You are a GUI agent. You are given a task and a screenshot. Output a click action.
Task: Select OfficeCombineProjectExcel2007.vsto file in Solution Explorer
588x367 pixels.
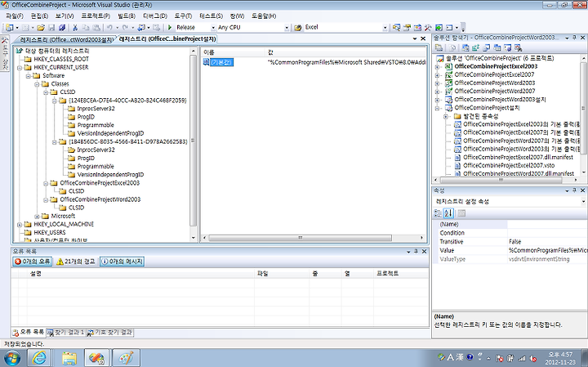click(x=509, y=165)
